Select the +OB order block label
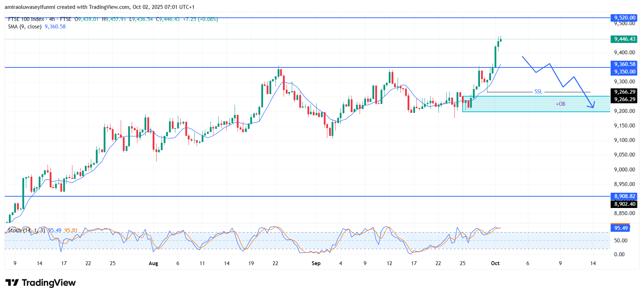 (560, 104)
